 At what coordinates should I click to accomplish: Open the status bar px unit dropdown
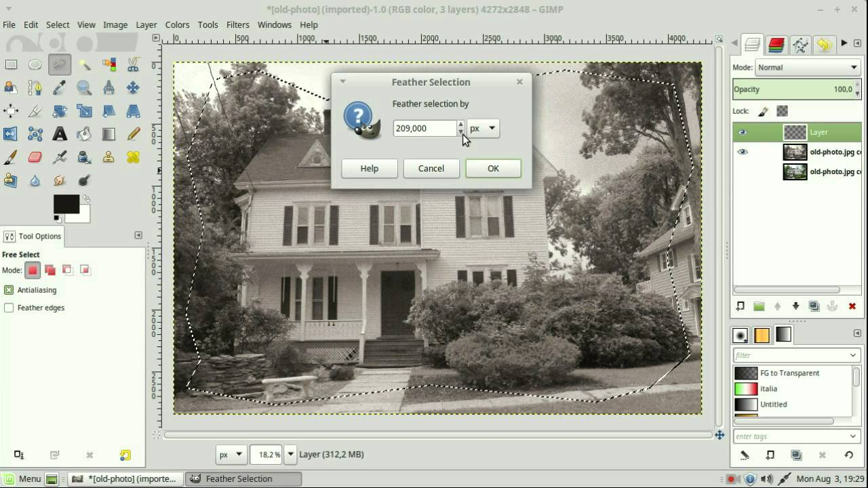tap(231, 454)
